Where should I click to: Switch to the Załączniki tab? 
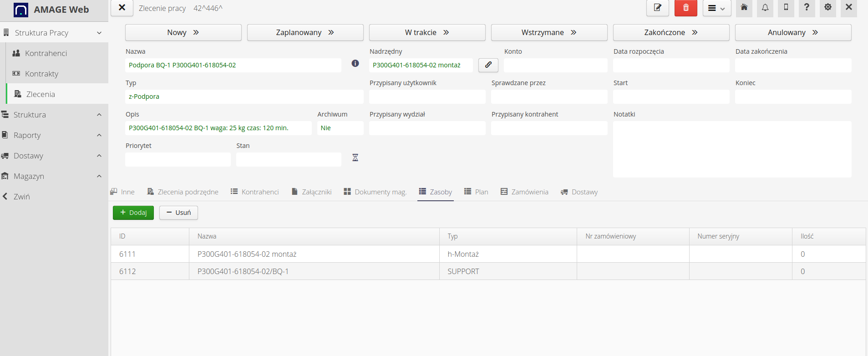[312, 192]
